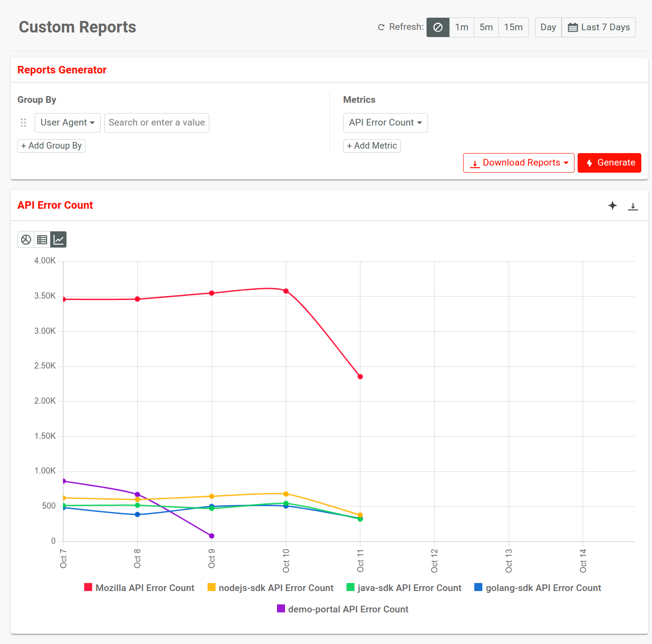
Task: Switch to the Day view
Action: (548, 27)
